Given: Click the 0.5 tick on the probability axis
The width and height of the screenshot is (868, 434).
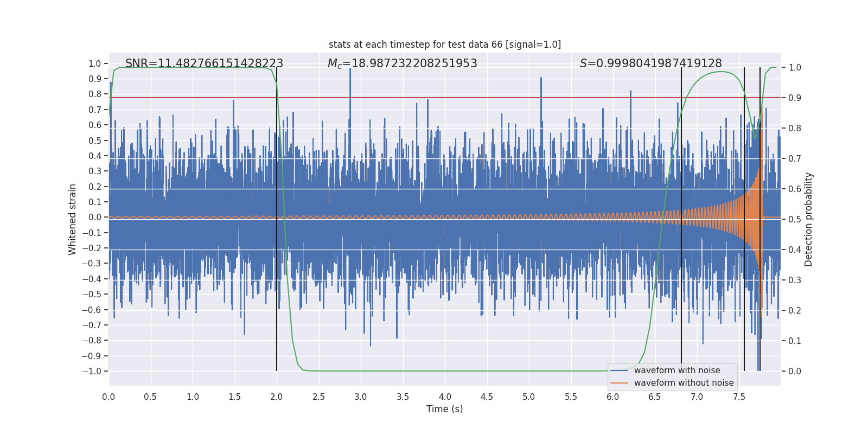Looking at the screenshot, I should coord(795,219).
